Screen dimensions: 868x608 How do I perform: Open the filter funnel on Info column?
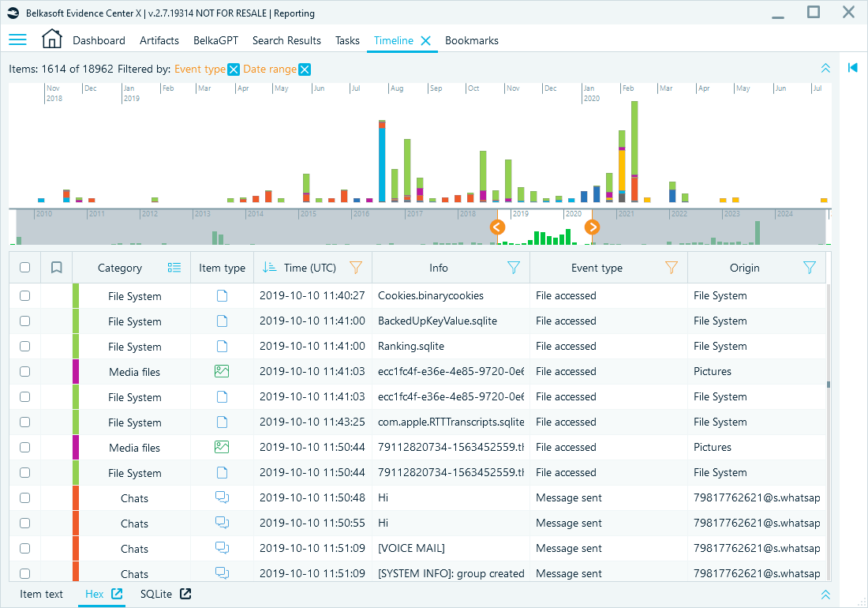click(x=514, y=267)
